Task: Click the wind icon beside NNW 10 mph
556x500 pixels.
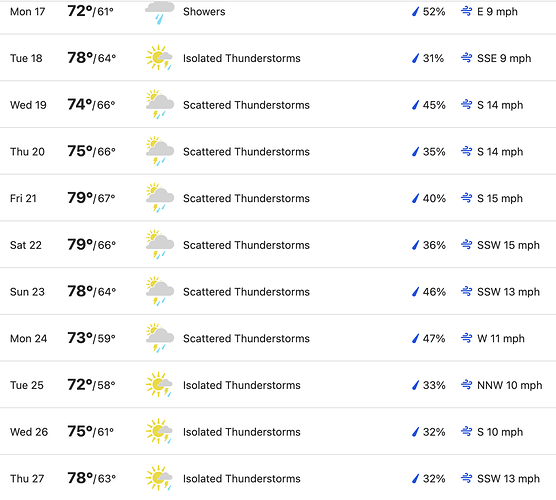Action: (466, 385)
